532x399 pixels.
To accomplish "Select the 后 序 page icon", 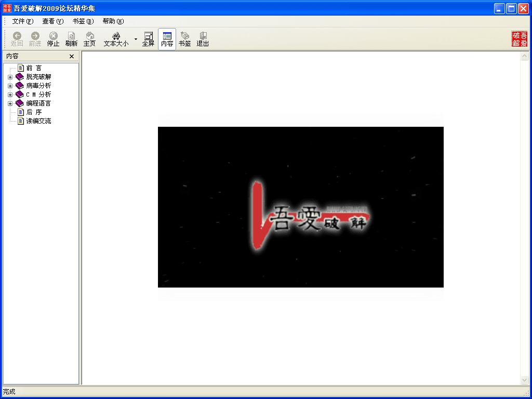I will (21, 112).
